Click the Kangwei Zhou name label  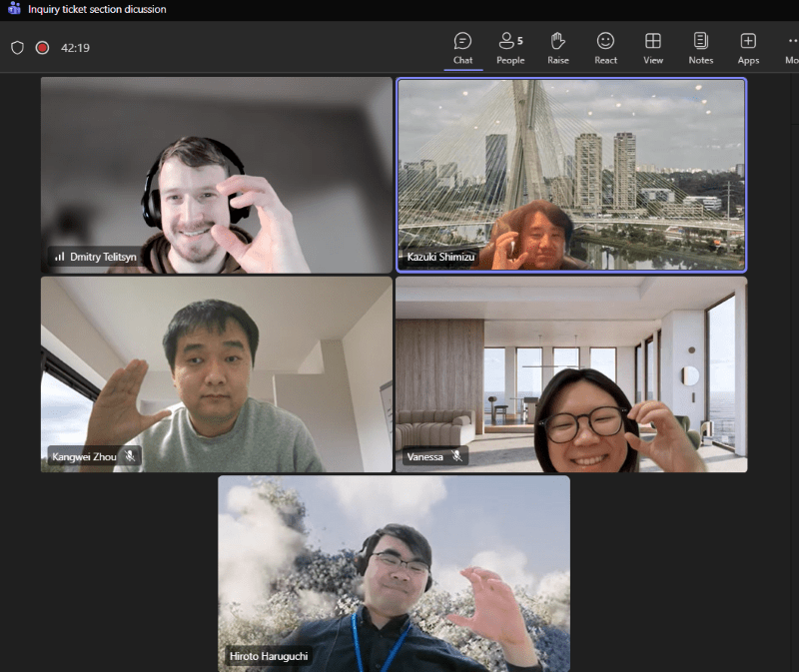tap(83, 456)
